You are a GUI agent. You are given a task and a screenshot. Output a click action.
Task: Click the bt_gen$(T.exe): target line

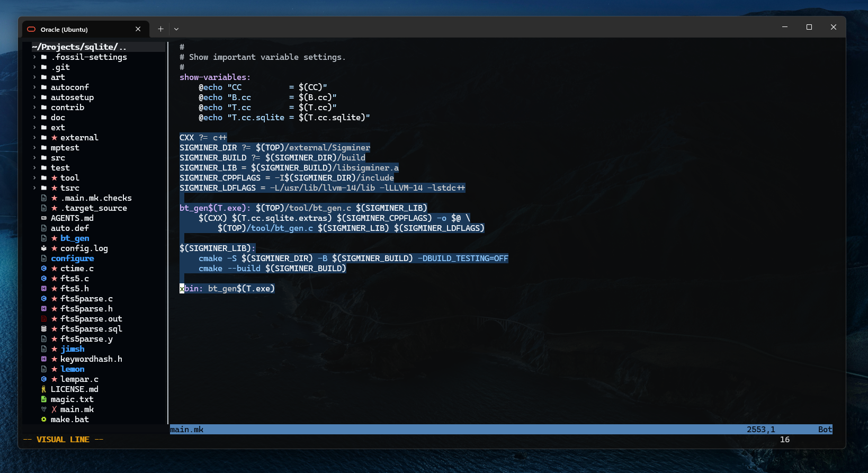click(x=303, y=208)
